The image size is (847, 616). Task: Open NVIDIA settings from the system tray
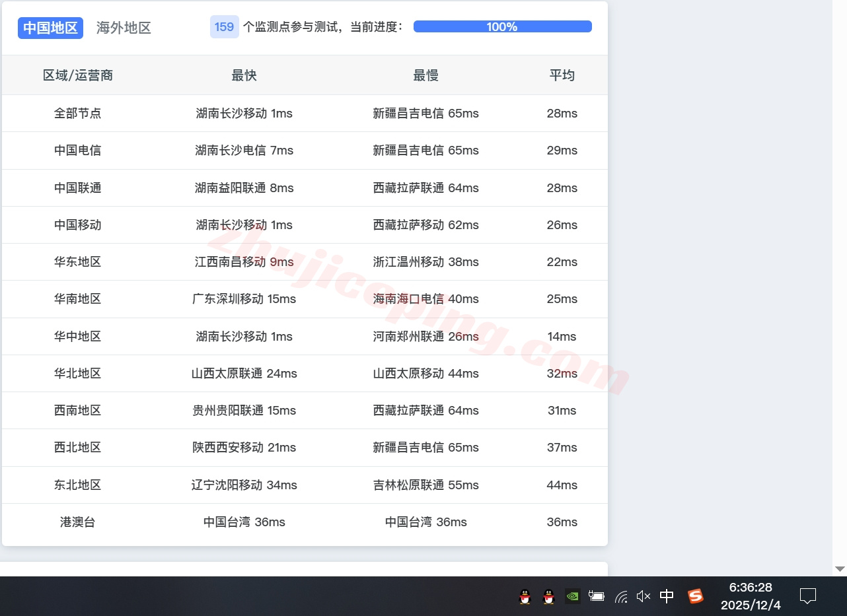point(572,596)
